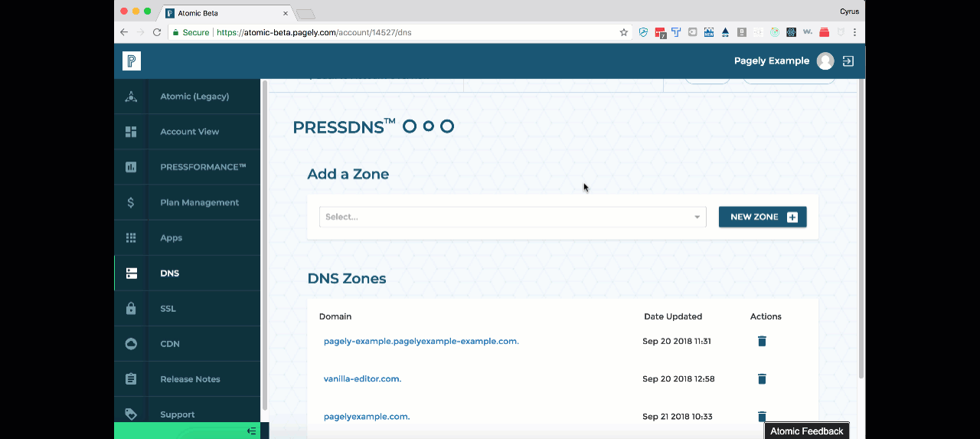
Task: Click the main page vertical scrollbar
Action: pos(861,228)
